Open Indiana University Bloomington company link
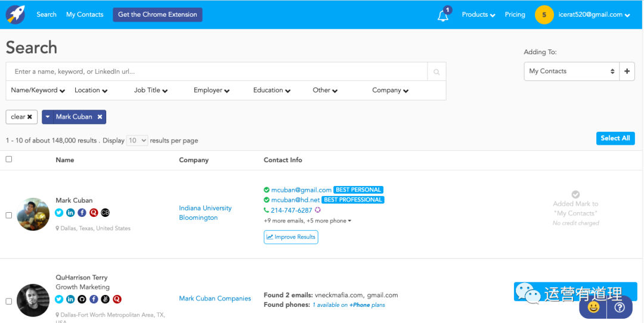Screen dimensions: 644x323 click(x=205, y=213)
